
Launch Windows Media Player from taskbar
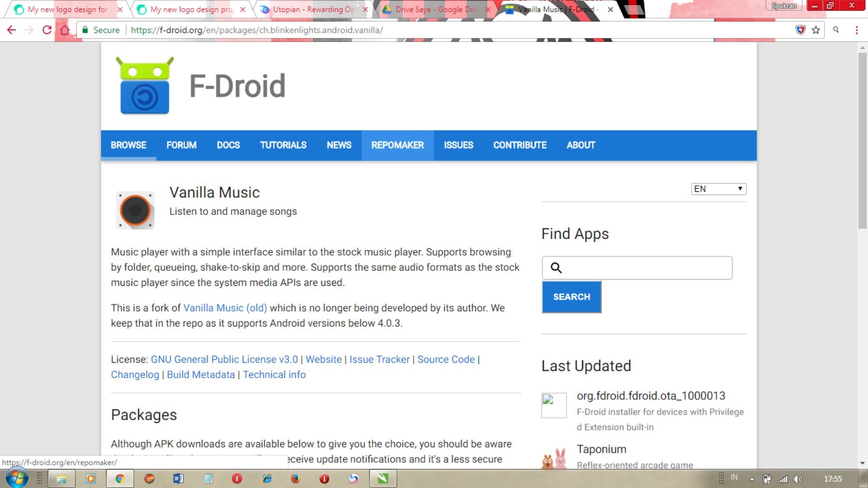click(91, 479)
